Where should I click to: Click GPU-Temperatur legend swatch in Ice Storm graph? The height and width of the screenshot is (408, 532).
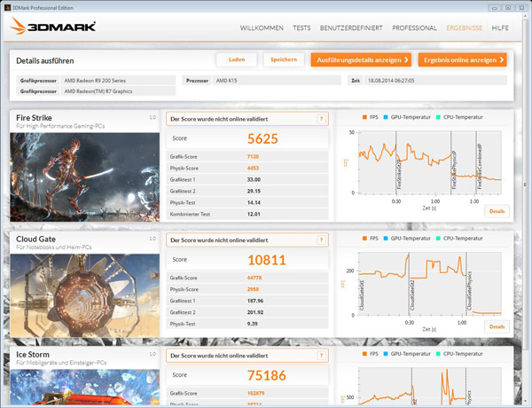click(x=386, y=354)
